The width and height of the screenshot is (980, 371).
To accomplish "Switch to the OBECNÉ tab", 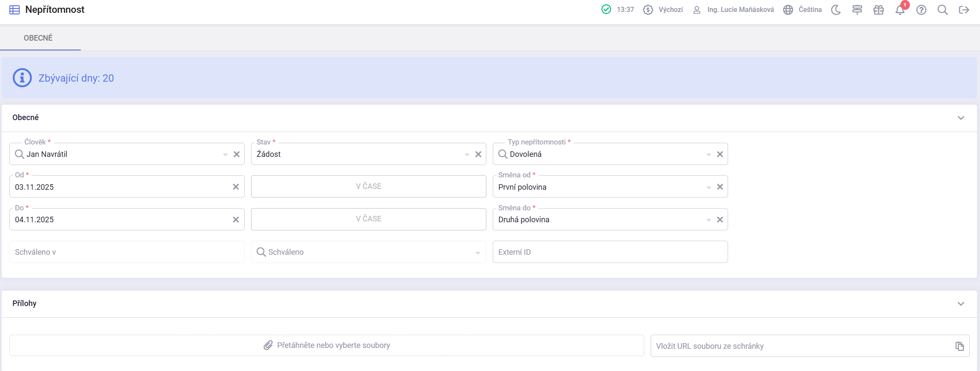I will (x=38, y=38).
